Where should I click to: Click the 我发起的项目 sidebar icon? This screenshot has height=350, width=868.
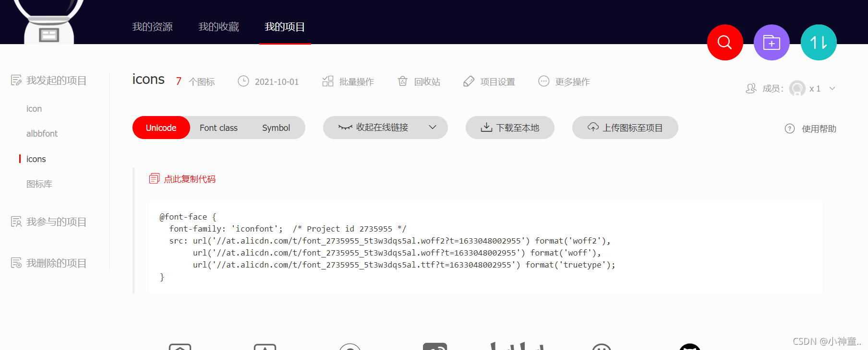coord(16,80)
